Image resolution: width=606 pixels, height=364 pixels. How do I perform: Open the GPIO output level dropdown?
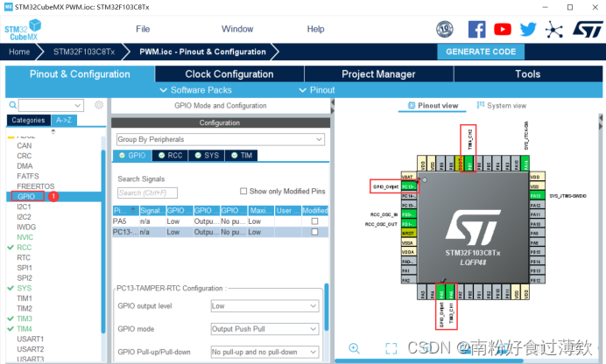[264, 305]
